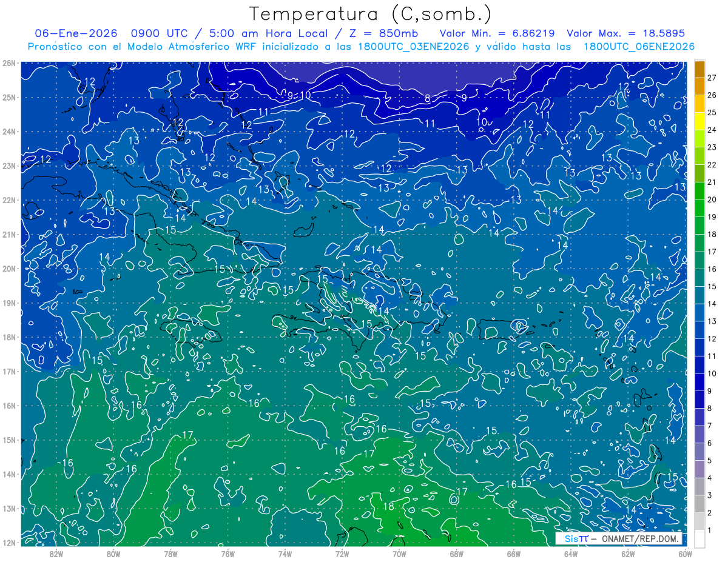Click color bar value label '3'

click(x=710, y=496)
